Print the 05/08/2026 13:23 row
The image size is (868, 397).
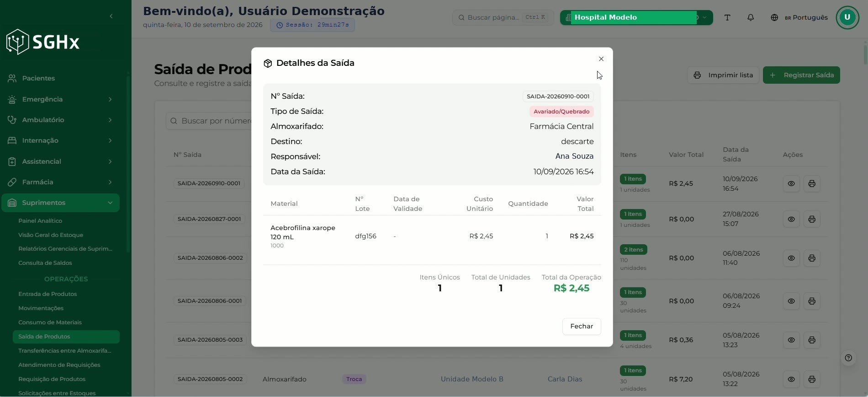pyautogui.click(x=812, y=340)
